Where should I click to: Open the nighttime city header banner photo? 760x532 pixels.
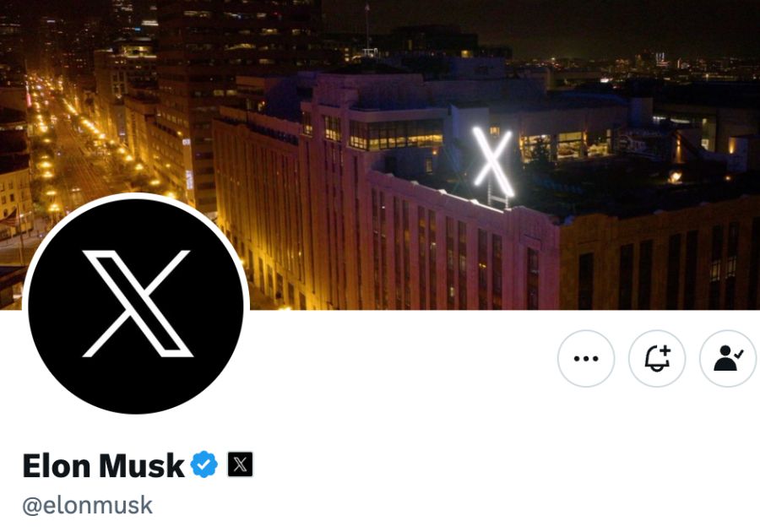click(x=380, y=155)
